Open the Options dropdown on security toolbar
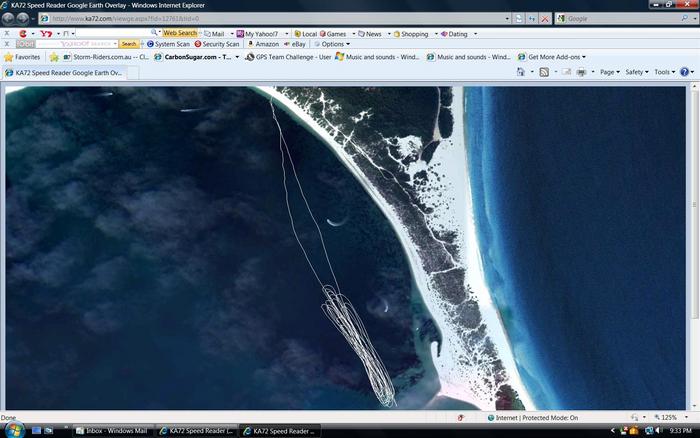The image size is (700, 438). [x=335, y=44]
